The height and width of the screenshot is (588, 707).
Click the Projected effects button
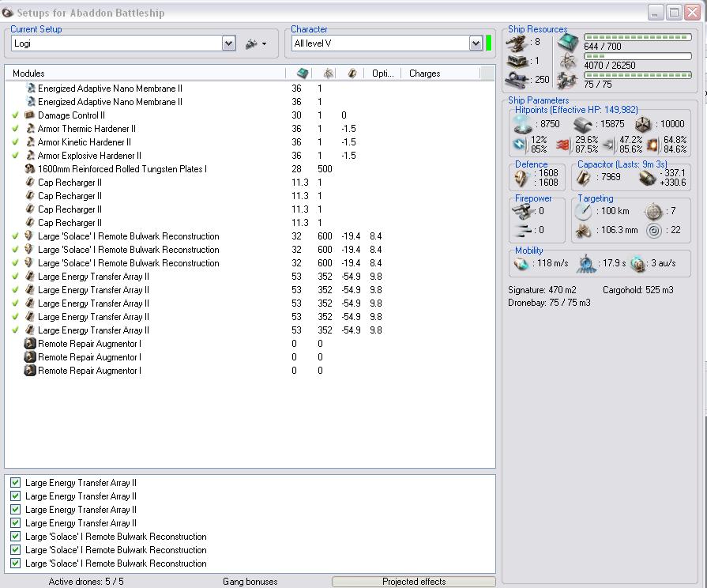pyautogui.click(x=413, y=581)
